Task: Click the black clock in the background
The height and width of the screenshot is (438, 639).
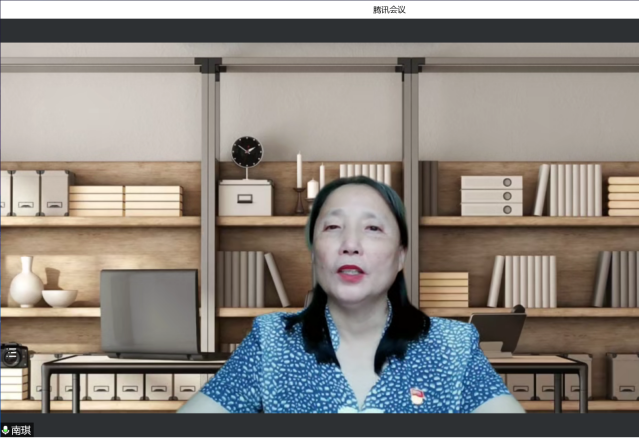Action: click(x=247, y=152)
